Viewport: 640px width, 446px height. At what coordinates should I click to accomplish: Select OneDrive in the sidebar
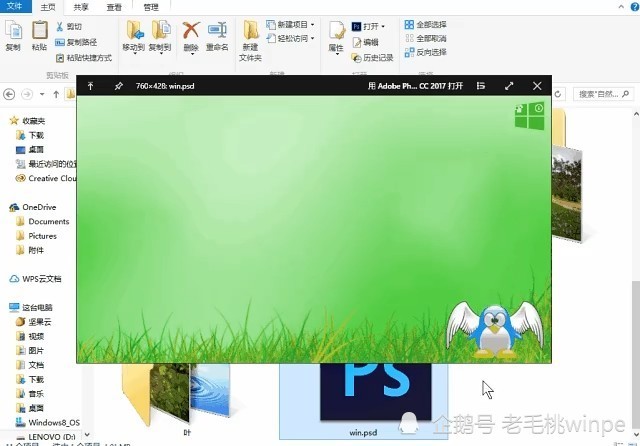(x=33, y=207)
